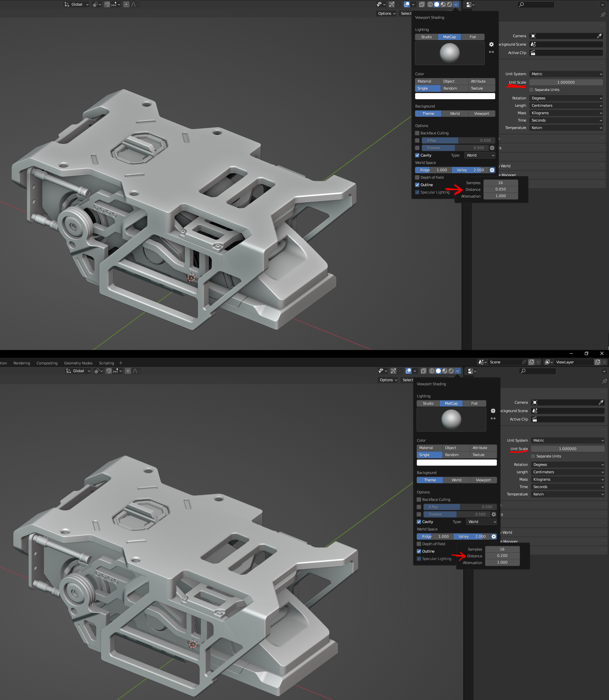
Task: Open Length Centimeters dropdown in the lower screenshot
Action: coord(568,472)
